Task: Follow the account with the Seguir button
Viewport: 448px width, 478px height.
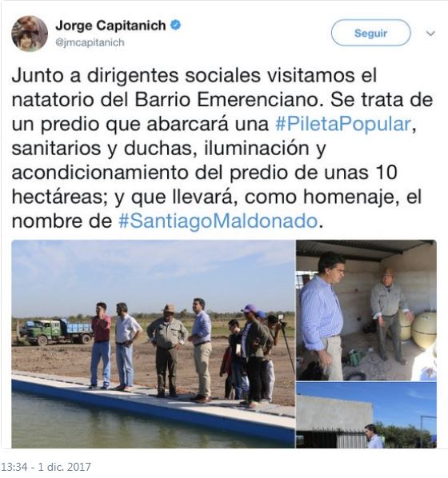Action: [x=370, y=33]
